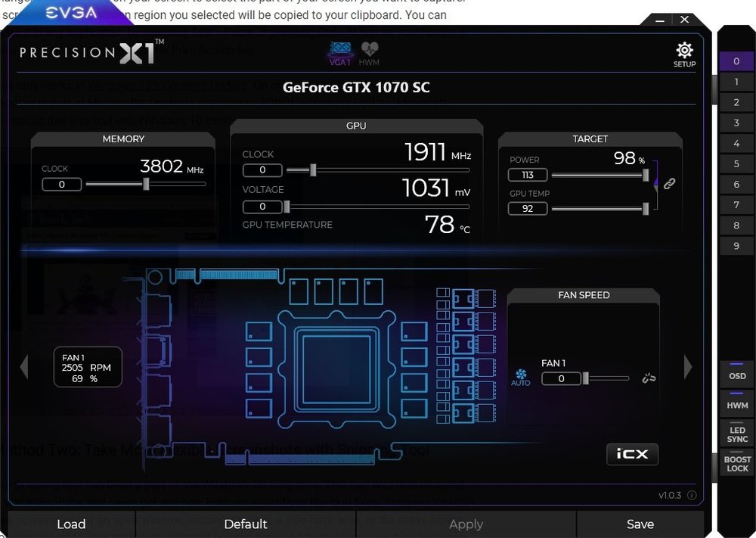Click the GPU die in the card diagram
This screenshot has height=538, width=756.
[x=336, y=369]
